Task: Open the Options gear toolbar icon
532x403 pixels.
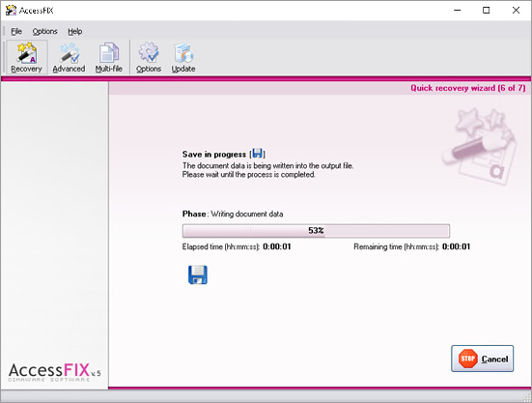Action: (x=149, y=57)
